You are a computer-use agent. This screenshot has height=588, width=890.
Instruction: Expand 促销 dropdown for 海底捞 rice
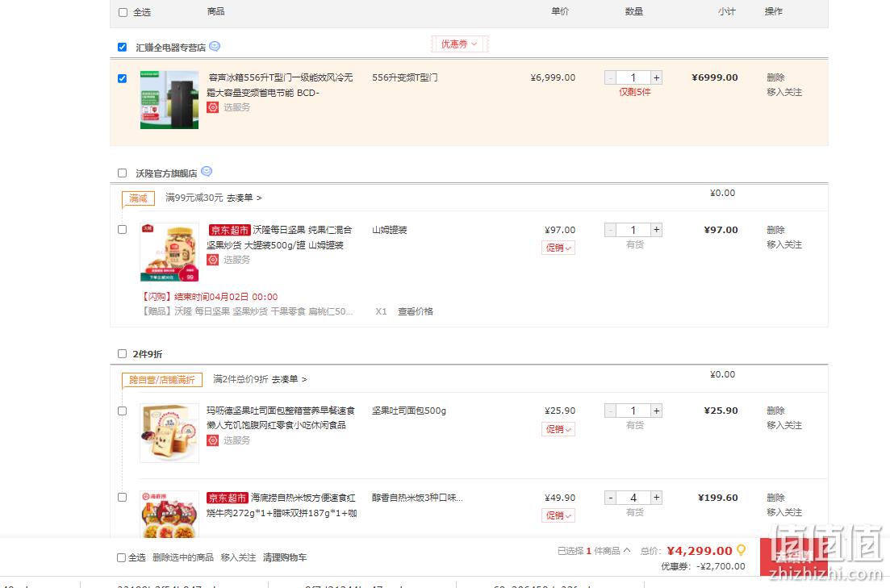(558, 515)
